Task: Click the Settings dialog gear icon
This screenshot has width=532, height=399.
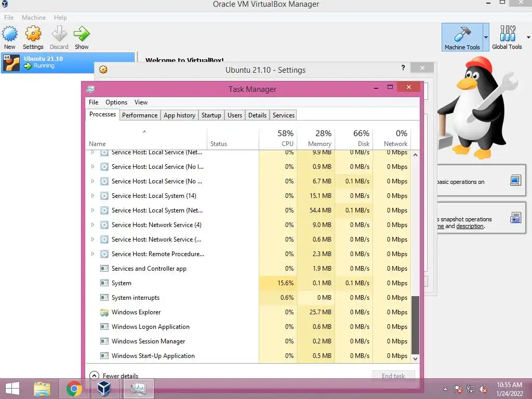Action: 103,70
